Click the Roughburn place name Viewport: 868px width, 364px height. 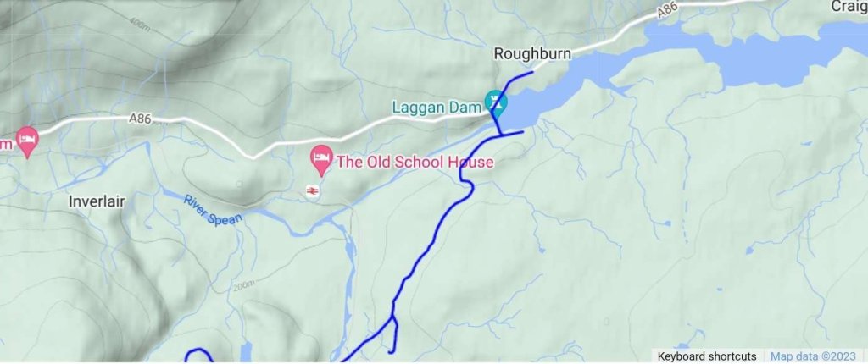click(x=532, y=54)
